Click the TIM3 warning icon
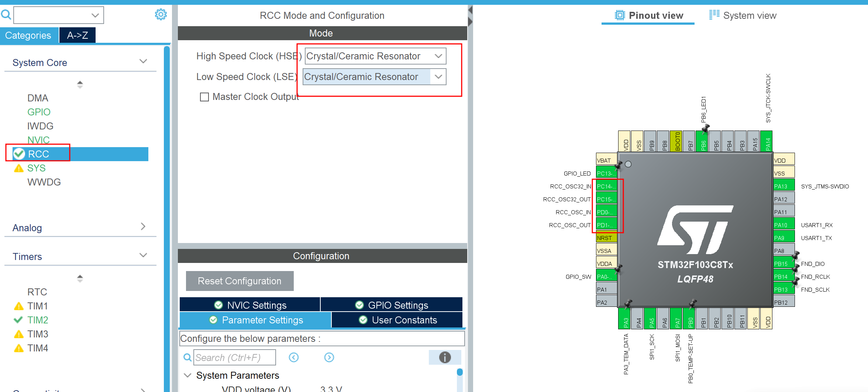Image resolution: width=868 pixels, height=392 pixels. 18,334
